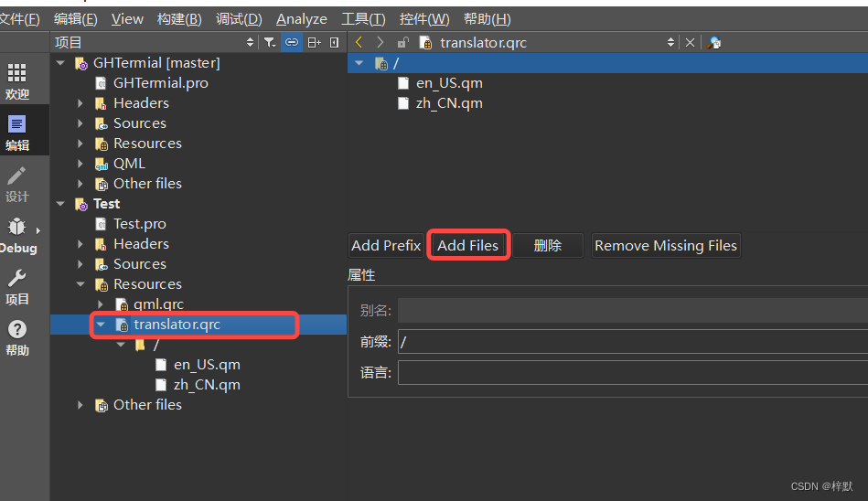This screenshot has width=868, height=501.
Task: Click Remove Missing Files button
Action: pos(665,245)
